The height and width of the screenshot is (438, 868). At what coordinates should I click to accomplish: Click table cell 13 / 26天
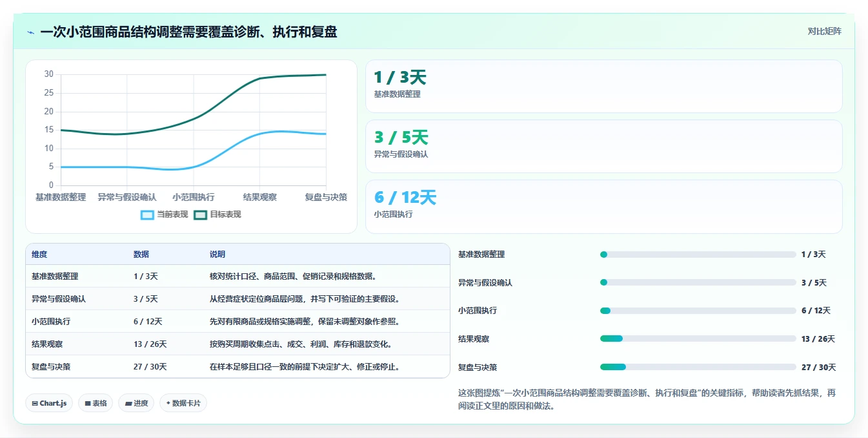click(150, 344)
